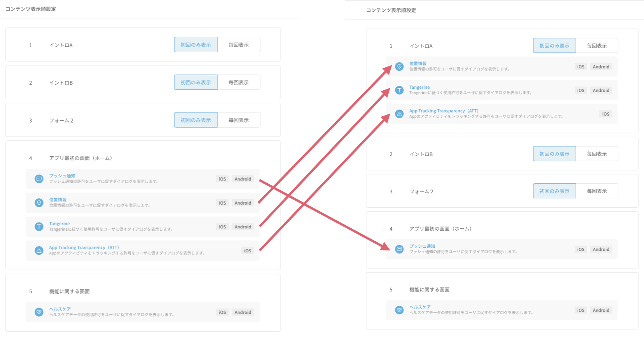The width and height of the screenshot is (644, 338).
Task: Click フォーム2 label in left panel
Action: [61, 121]
